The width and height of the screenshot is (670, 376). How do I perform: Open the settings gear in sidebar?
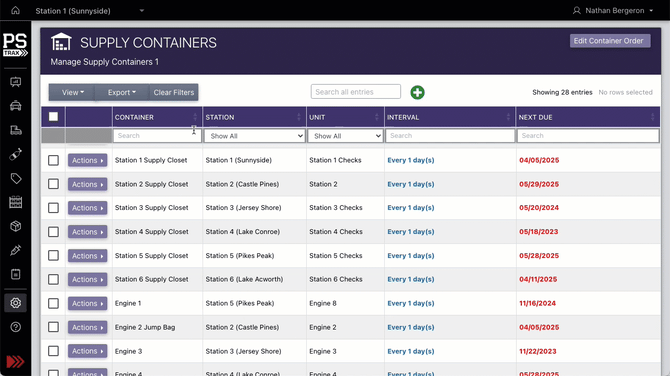click(x=15, y=303)
